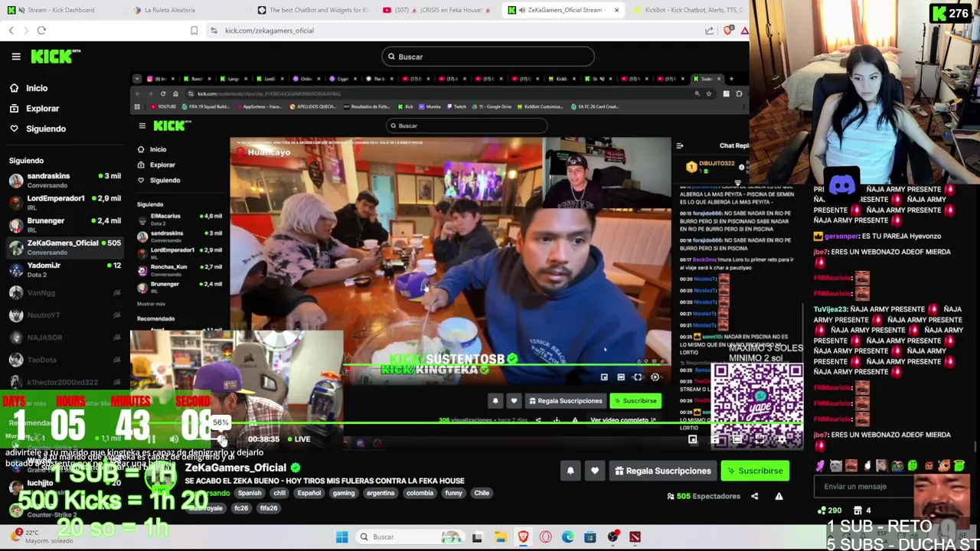Unmute the Stream - Kick Dashboard tab
980x551 pixels.
(x=21, y=10)
